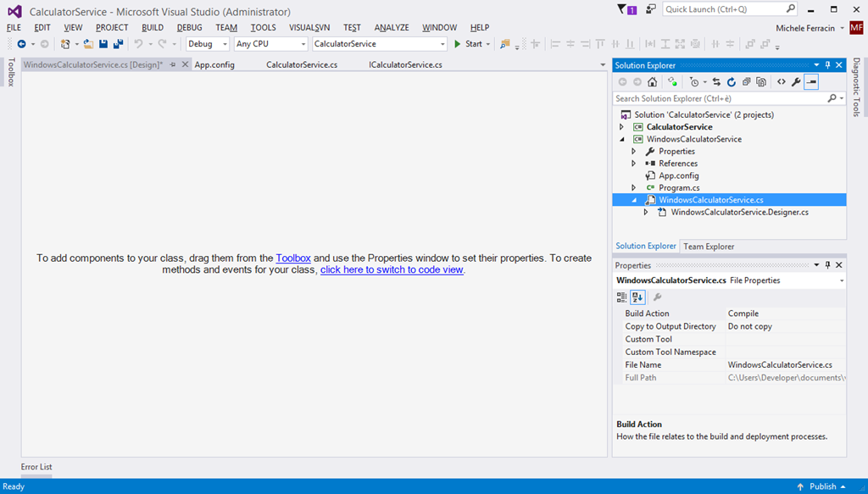Click the Start debugging play button
868x494 pixels.
pos(459,44)
